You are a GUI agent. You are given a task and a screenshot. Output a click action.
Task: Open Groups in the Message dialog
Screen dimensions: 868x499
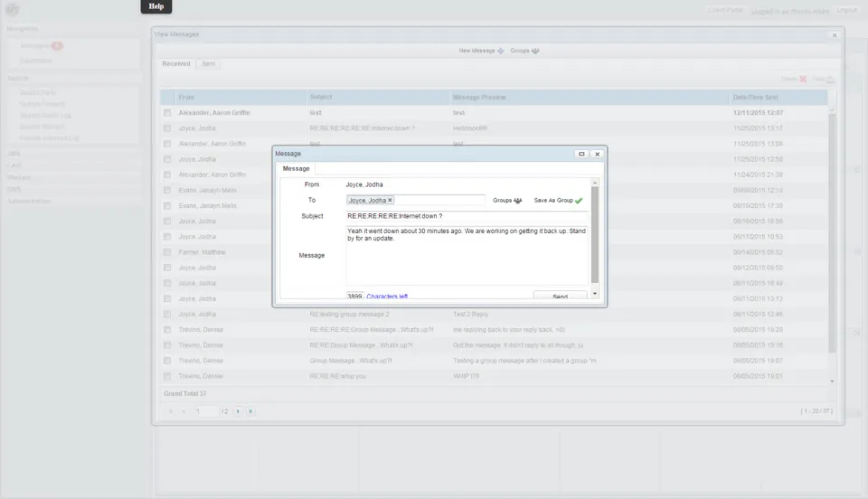507,201
